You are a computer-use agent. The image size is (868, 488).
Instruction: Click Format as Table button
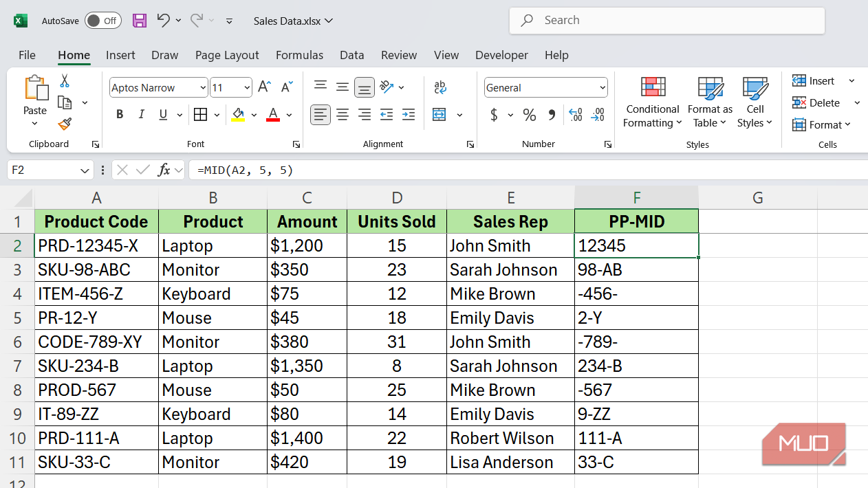click(x=710, y=102)
